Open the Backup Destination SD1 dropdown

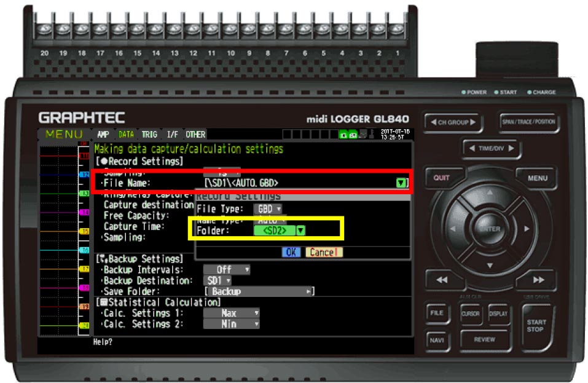(x=218, y=280)
